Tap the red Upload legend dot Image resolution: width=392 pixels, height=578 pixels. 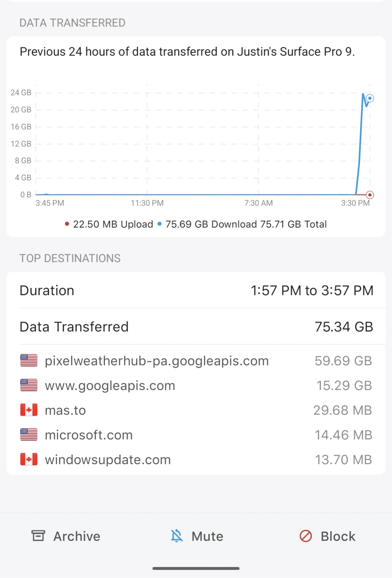(67, 224)
